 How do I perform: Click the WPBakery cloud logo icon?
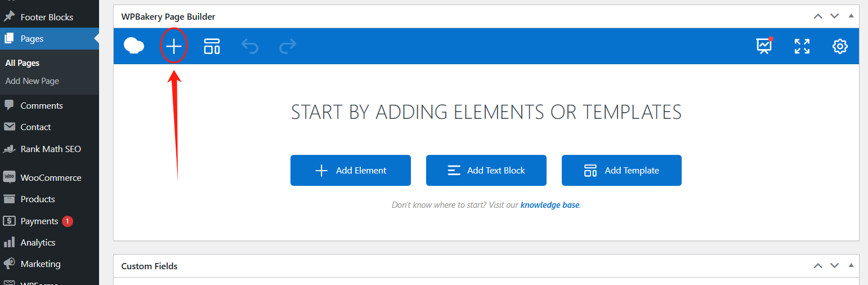pos(134,46)
